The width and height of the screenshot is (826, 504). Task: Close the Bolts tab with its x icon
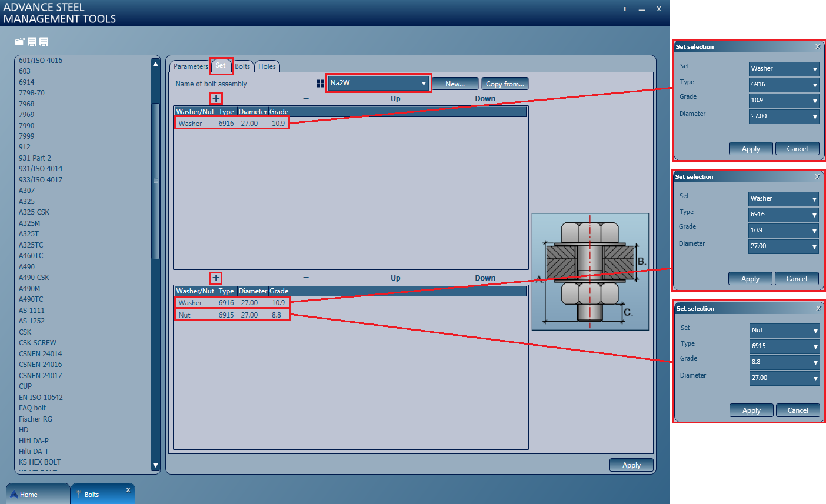(128, 490)
